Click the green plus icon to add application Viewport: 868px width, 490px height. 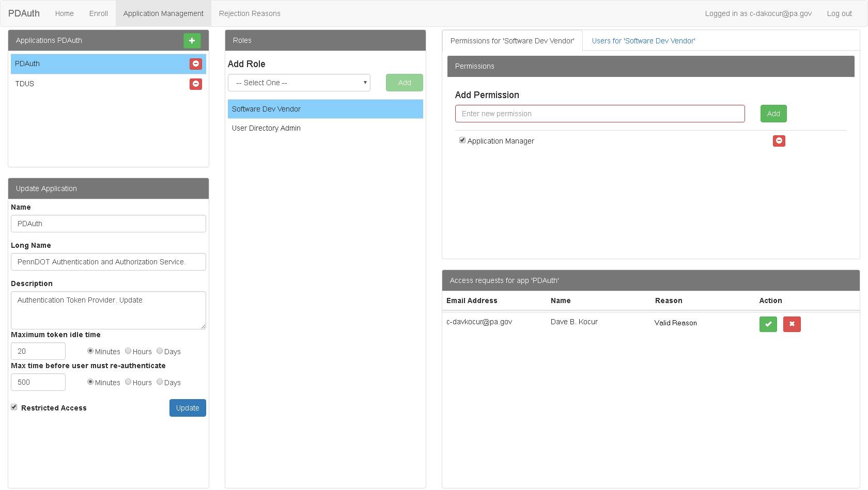[192, 40]
